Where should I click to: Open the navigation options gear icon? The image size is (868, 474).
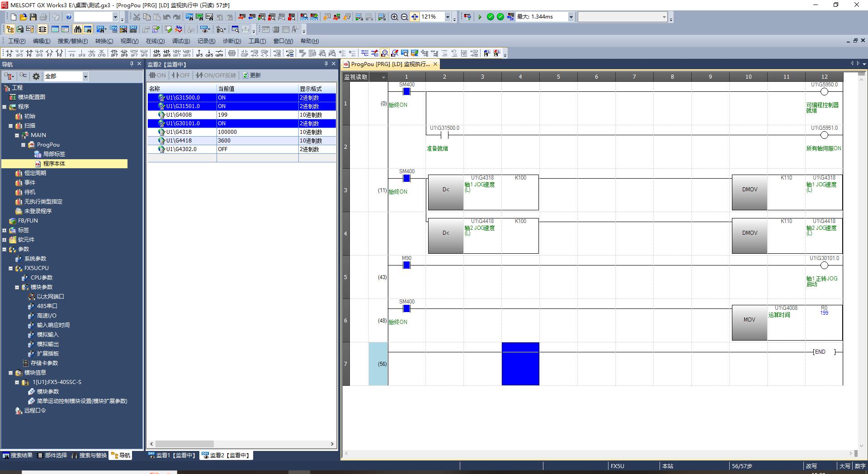point(36,76)
